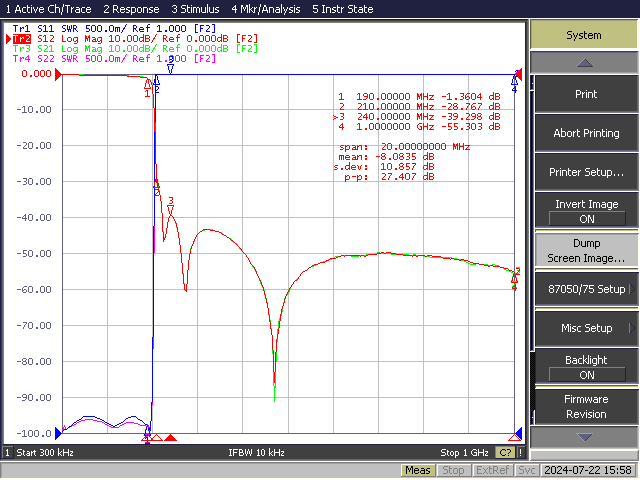Open the Instr State menu
Screen dimensions: 640x480
tap(342, 9)
